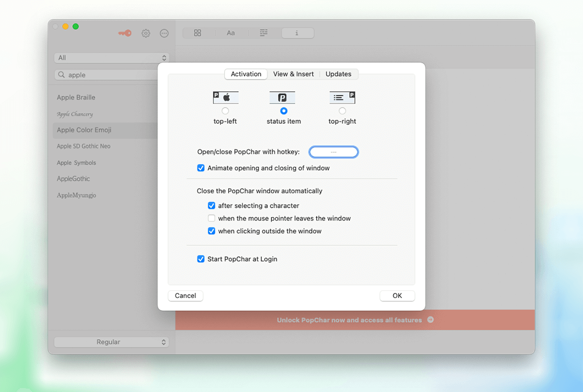583x392 pixels.
Task: Switch to the View & Insert tab
Action: (293, 74)
